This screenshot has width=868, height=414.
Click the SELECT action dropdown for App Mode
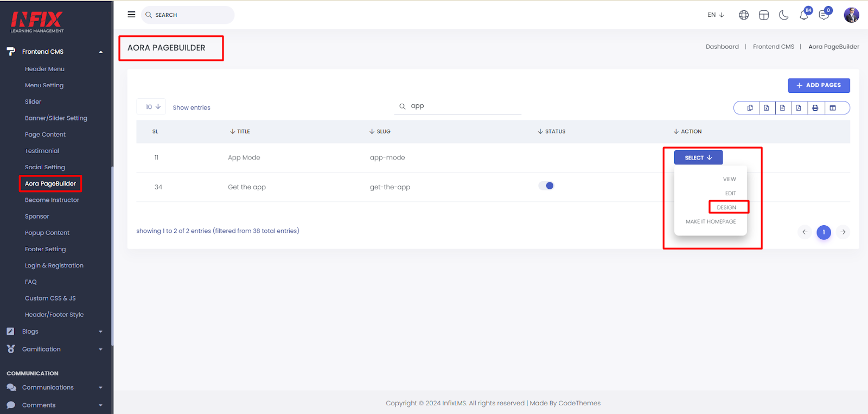[x=698, y=157]
